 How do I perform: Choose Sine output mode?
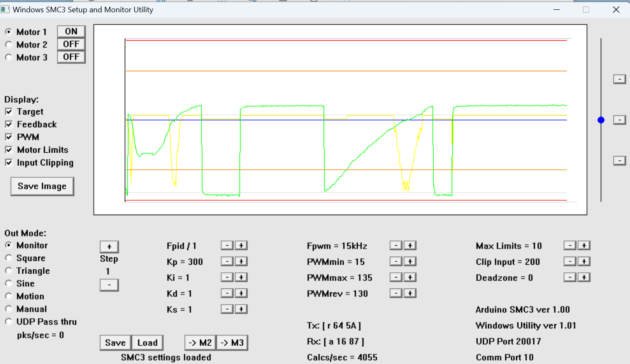click(x=8, y=283)
